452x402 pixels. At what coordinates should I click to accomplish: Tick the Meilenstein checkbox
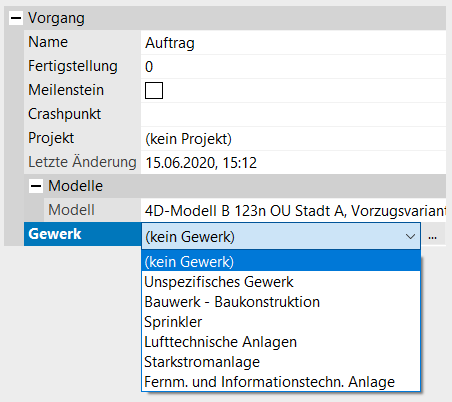pyautogui.click(x=154, y=90)
